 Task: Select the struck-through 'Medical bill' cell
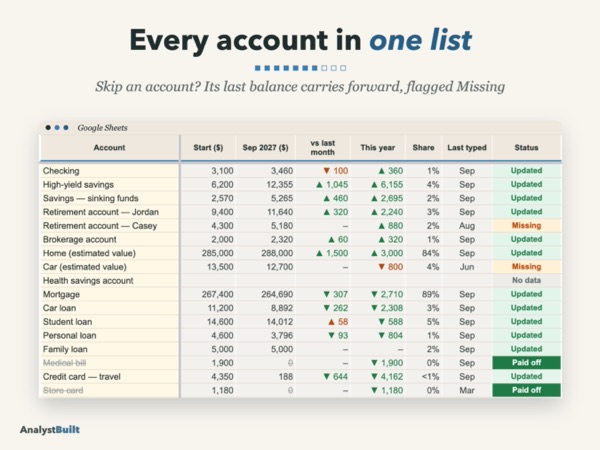tap(109, 363)
